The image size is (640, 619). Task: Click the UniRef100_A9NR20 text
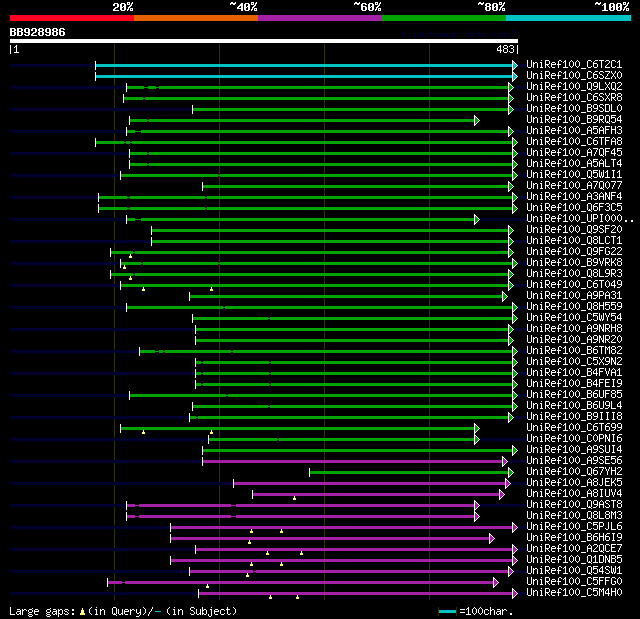pyautogui.click(x=574, y=340)
